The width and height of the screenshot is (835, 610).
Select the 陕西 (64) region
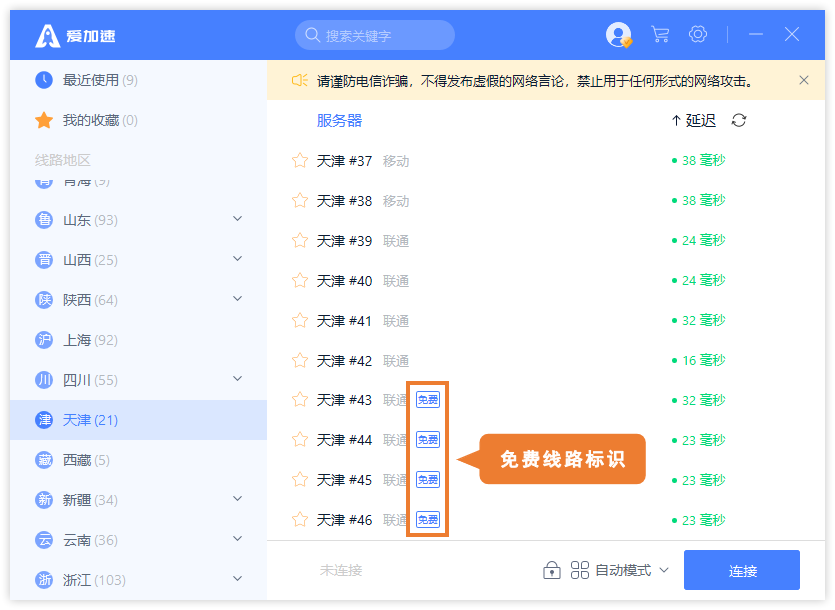pos(138,300)
